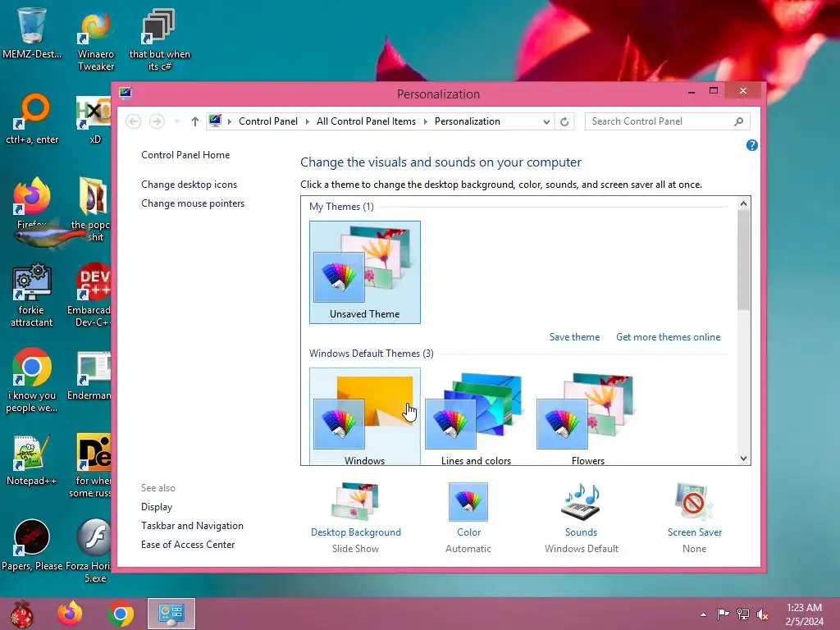The height and width of the screenshot is (630, 840).
Task: Open the address bar history dropdown
Action: click(x=546, y=121)
